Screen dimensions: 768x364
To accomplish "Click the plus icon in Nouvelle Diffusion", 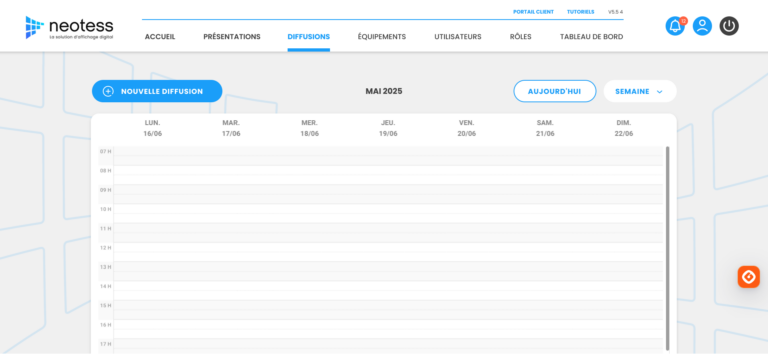I will [108, 91].
